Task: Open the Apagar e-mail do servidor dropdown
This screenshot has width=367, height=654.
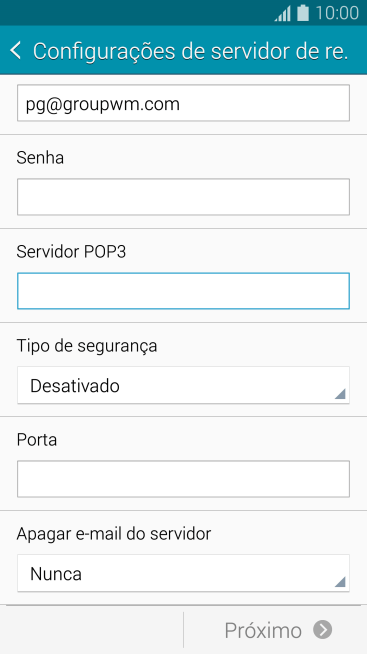Action: tap(183, 573)
